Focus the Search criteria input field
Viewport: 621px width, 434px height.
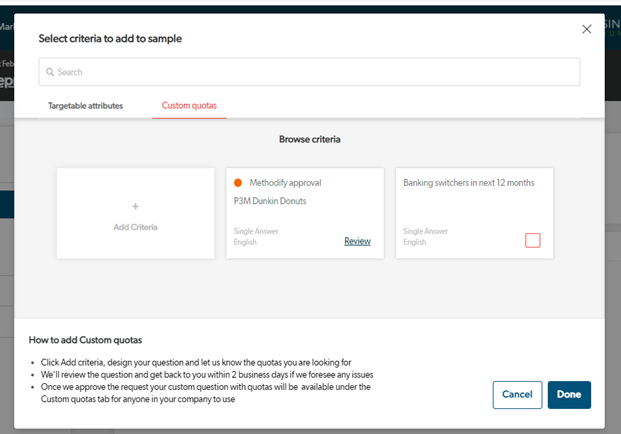point(310,72)
